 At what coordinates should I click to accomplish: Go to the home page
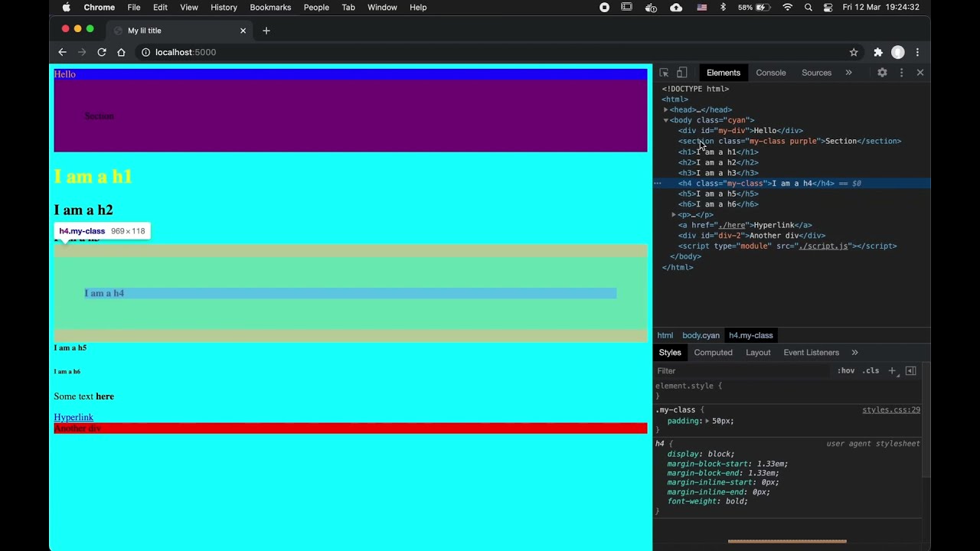click(x=121, y=52)
